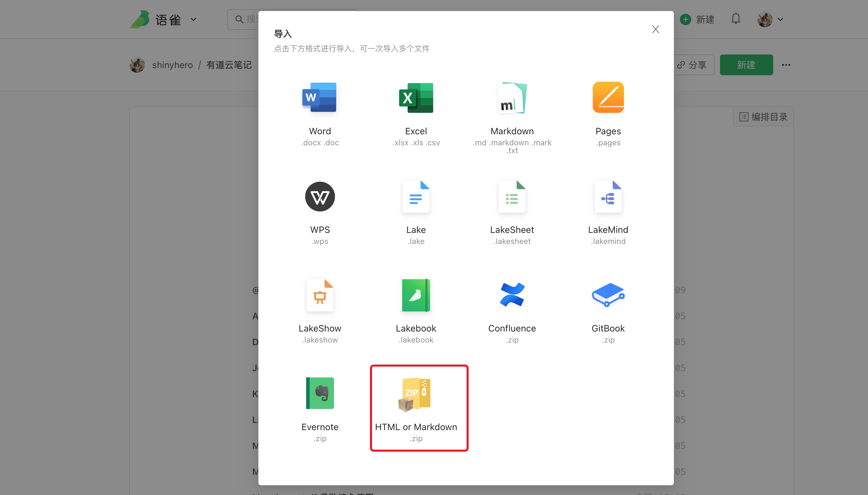Open the shinyhero breadcrumb link
Image resolution: width=868 pixels, height=495 pixels.
click(x=172, y=65)
